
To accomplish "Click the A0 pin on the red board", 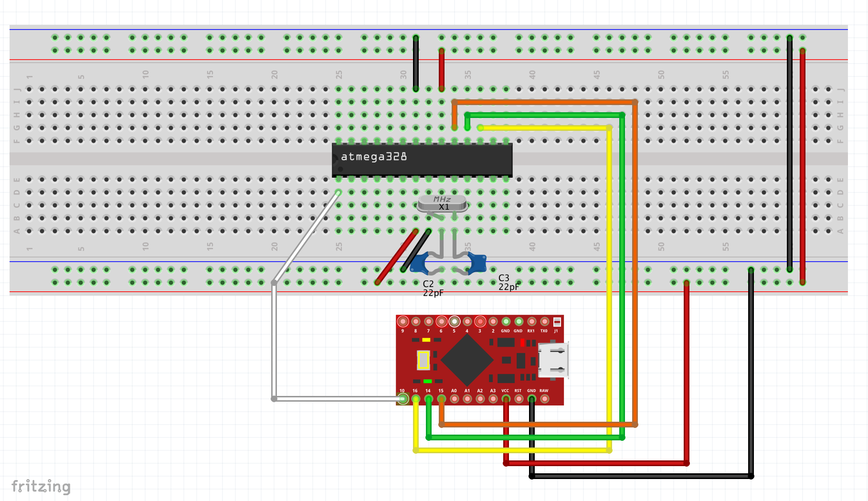I will tap(455, 399).
